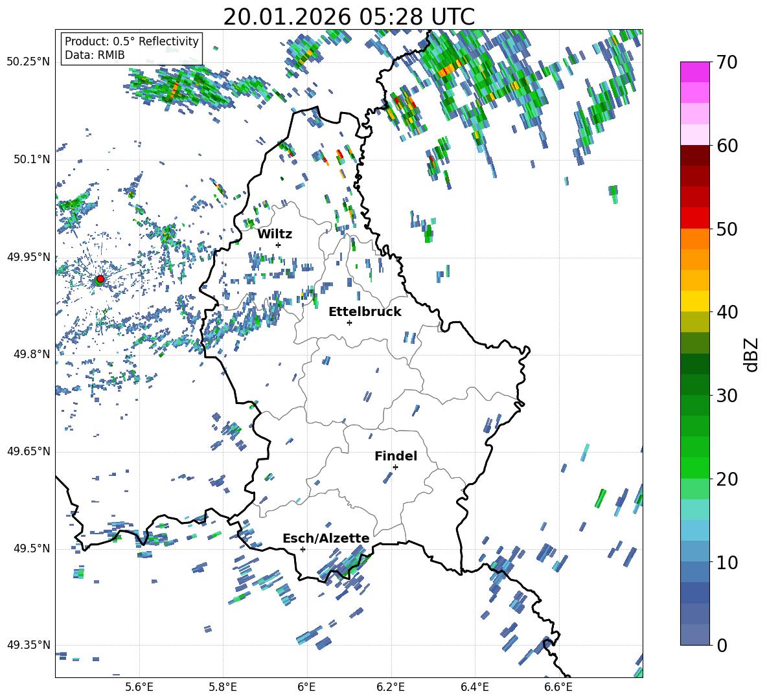Viewport: 767px width, 700px height.
Task: Click the Data: RMIB text
Action: [x=95, y=55]
